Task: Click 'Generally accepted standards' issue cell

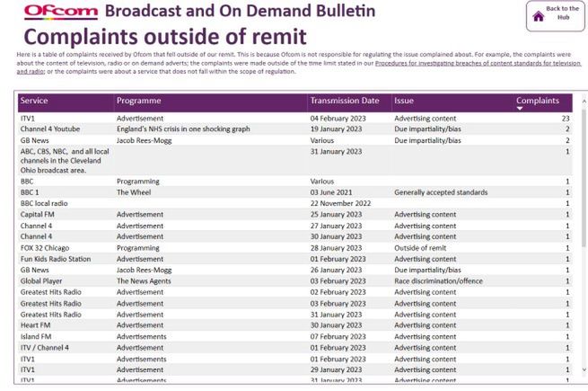Action: tap(441, 192)
